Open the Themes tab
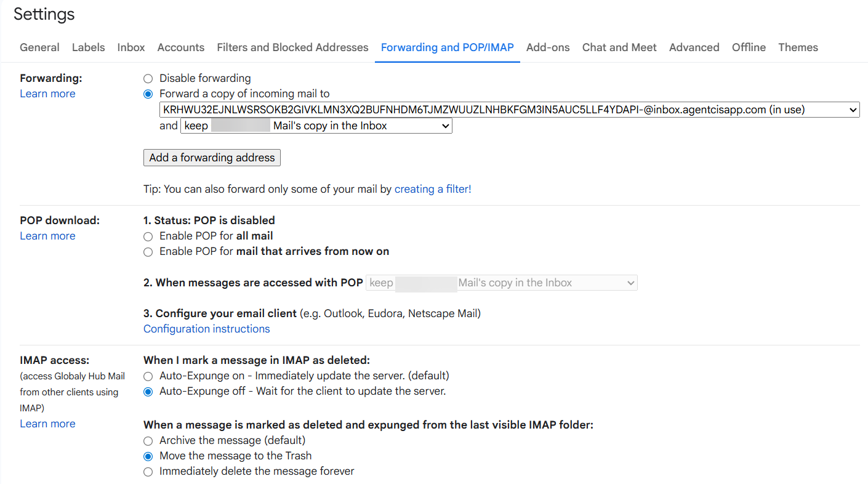The height and width of the screenshot is (484, 868). (798, 47)
